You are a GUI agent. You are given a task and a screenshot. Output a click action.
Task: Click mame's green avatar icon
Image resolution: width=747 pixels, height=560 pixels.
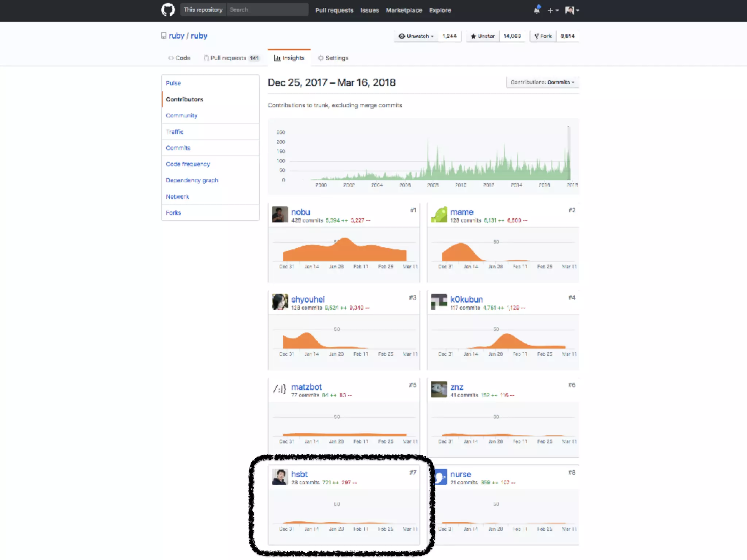tap(439, 214)
